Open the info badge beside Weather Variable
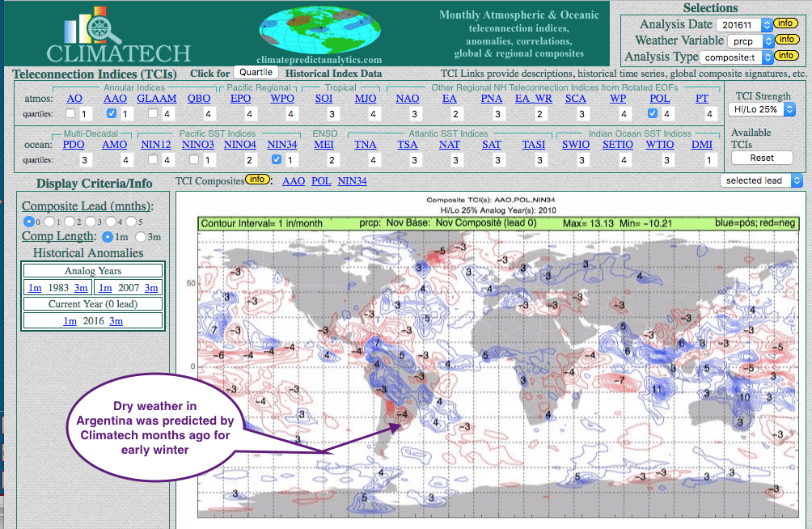 [785, 40]
